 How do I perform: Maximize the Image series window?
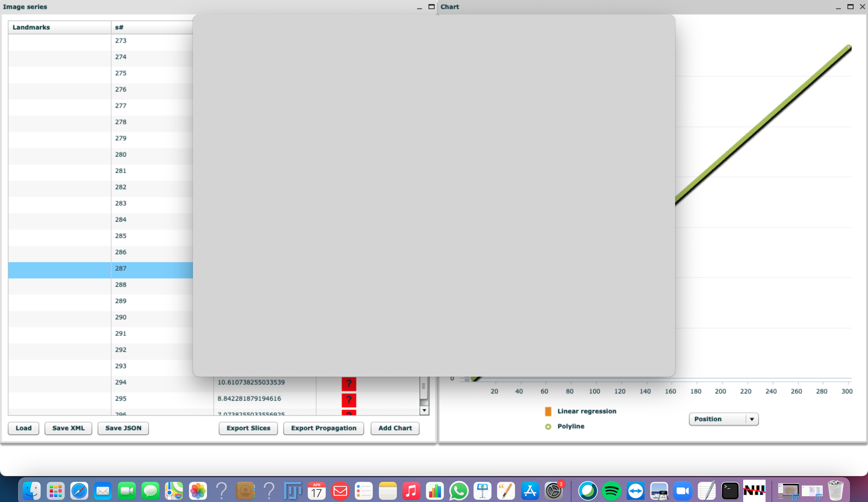(x=431, y=7)
